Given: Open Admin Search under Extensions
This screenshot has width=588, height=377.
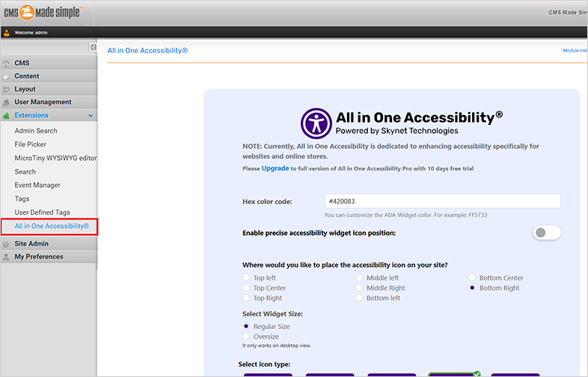Looking at the screenshot, I should [x=36, y=131].
